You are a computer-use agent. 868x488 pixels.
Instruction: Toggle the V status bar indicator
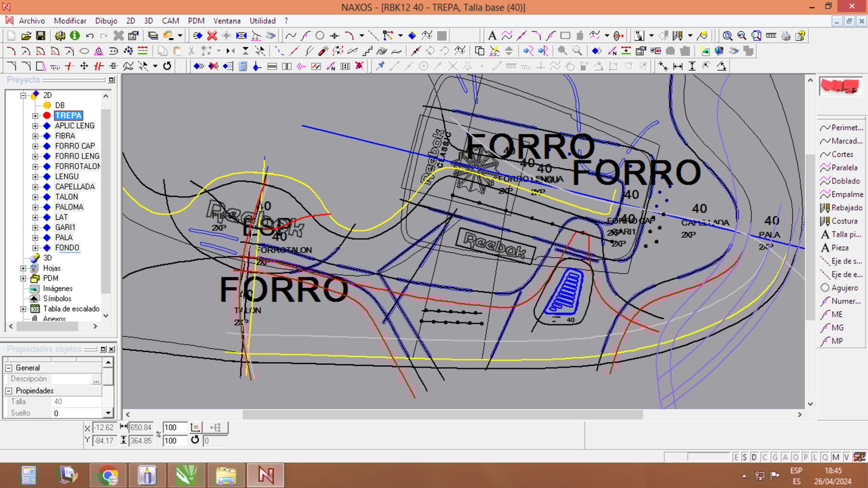(x=846, y=457)
